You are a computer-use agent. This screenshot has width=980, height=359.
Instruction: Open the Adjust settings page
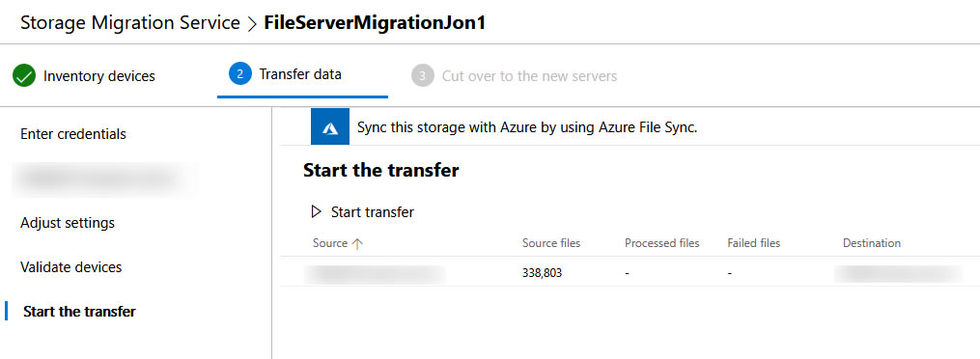68,223
